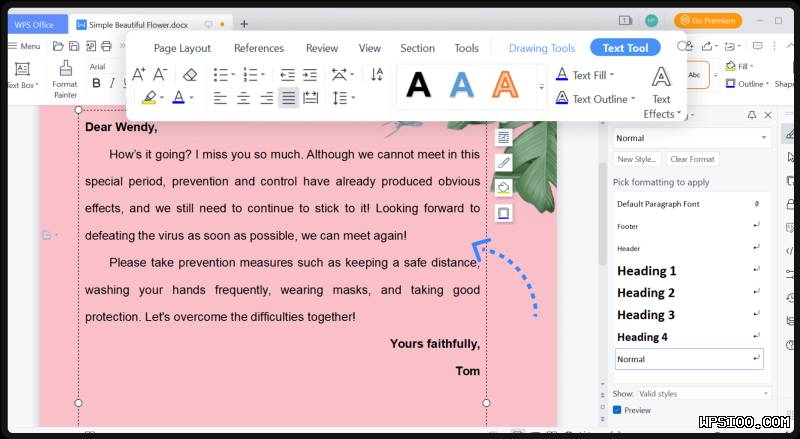Click the increase indent icon
800x439 pixels.
(x=310, y=74)
